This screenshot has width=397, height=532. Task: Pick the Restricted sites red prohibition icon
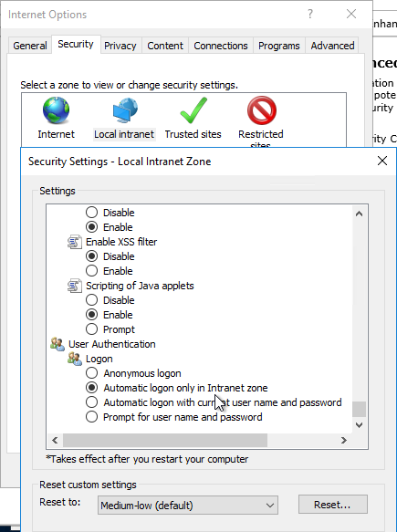(x=262, y=110)
